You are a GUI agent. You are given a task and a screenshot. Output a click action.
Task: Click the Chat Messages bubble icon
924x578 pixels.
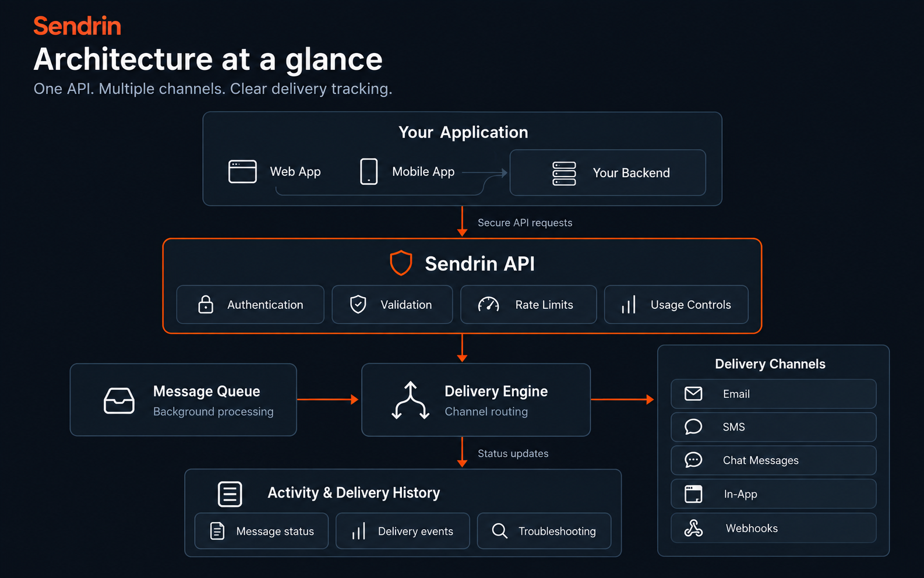693,460
